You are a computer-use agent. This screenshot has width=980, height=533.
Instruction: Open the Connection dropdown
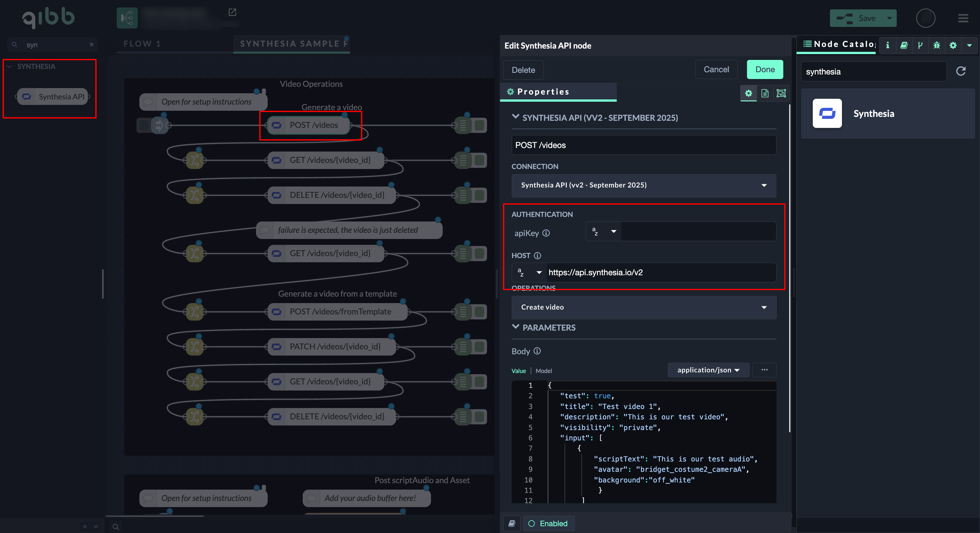click(x=644, y=185)
